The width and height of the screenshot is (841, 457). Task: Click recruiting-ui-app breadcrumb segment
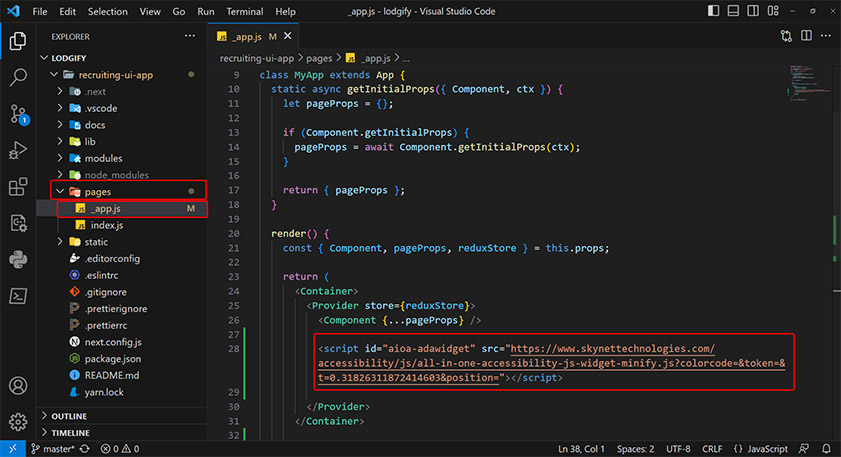pyautogui.click(x=257, y=58)
